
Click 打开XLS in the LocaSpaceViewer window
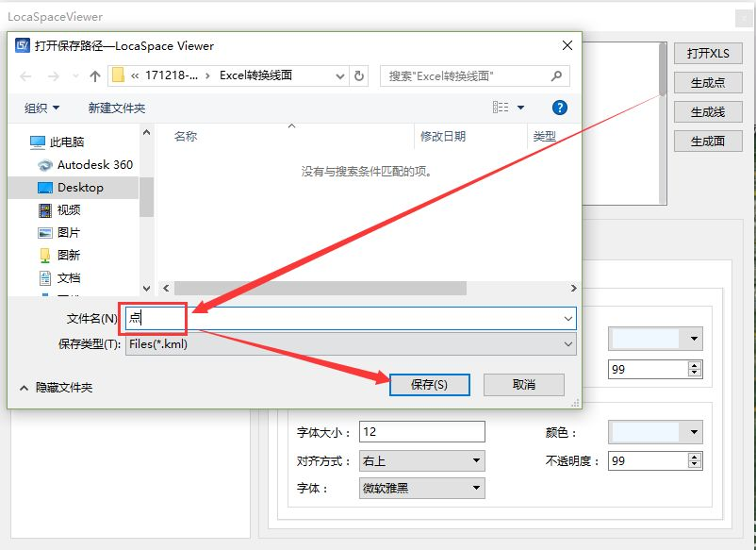pyautogui.click(x=708, y=53)
